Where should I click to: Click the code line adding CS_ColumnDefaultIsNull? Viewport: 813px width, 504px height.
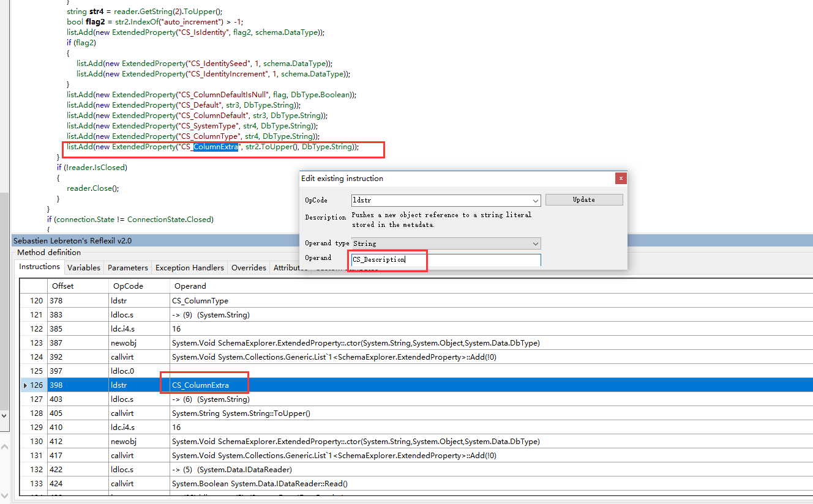coord(212,95)
